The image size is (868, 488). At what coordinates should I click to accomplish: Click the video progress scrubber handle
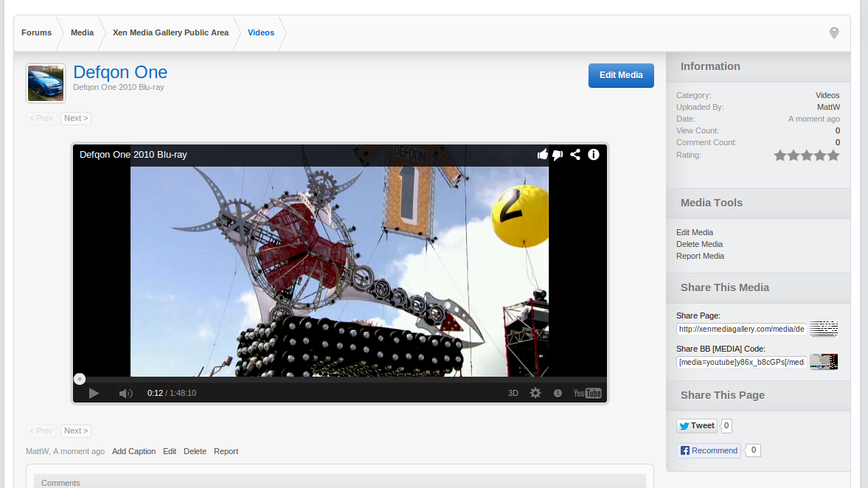click(x=80, y=379)
